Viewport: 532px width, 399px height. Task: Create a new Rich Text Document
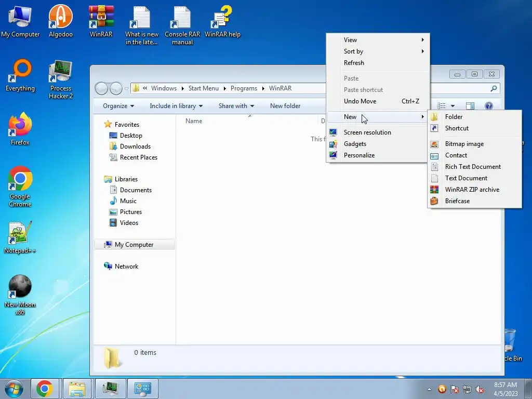click(475, 167)
